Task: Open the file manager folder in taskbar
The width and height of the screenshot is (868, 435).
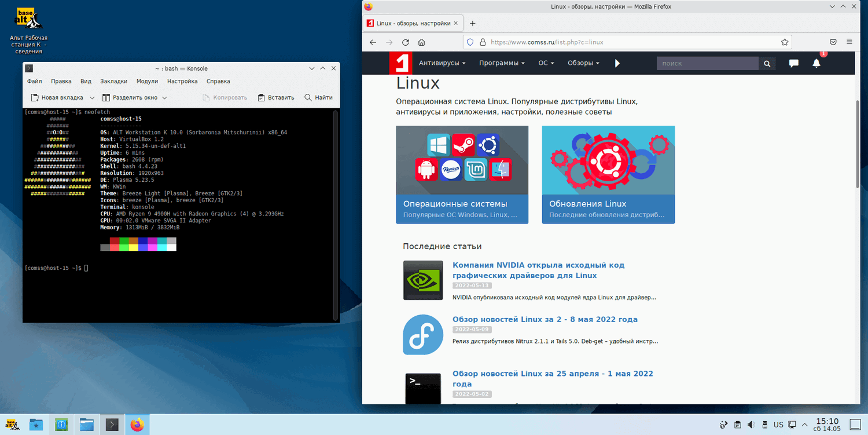Action: (x=87, y=425)
